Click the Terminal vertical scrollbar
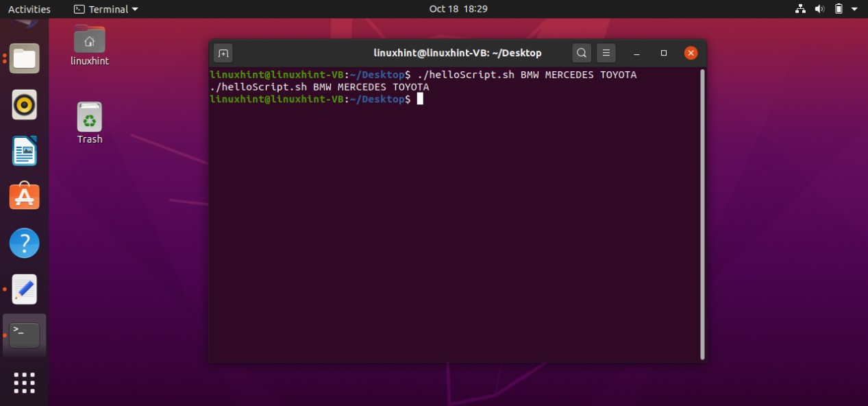 click(702, 213)
